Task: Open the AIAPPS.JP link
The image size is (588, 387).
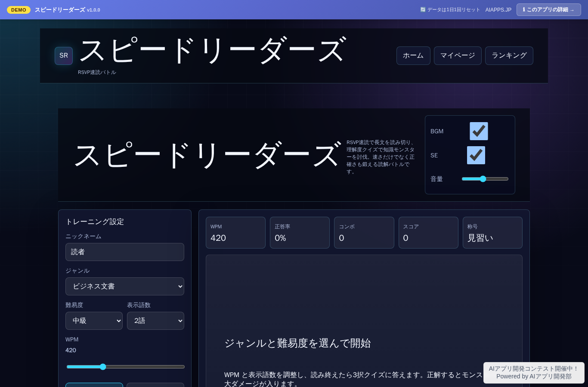Action: click(x=498, y=10)
